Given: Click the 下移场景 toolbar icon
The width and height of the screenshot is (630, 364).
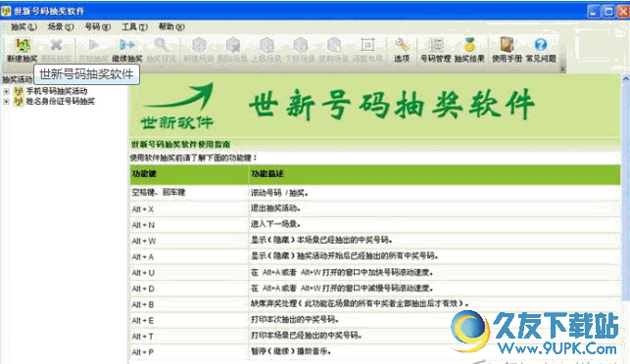Looking at the screenshot, I should 300,45.
